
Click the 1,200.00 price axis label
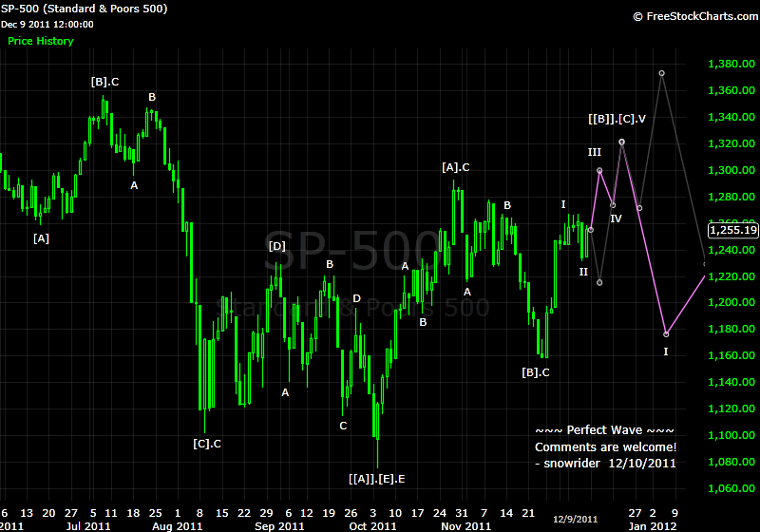tap(731, 302)
